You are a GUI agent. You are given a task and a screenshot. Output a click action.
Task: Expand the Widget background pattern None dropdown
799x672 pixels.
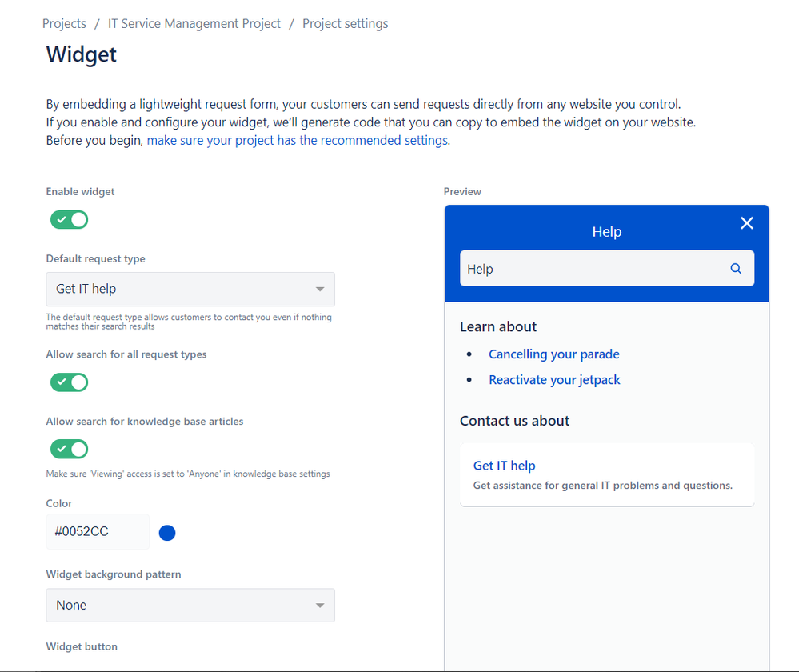pyautogui.click(x=190, y=606)
